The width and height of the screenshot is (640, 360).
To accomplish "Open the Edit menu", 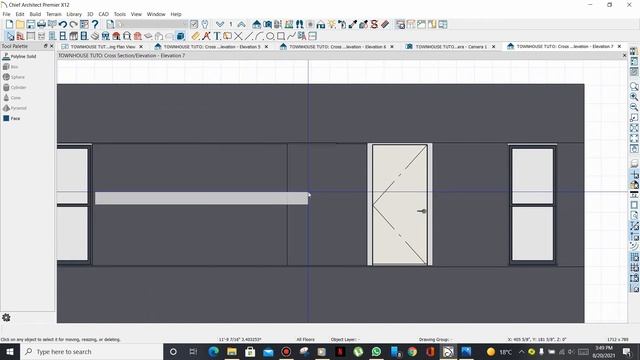I will [x=20, y=14].
